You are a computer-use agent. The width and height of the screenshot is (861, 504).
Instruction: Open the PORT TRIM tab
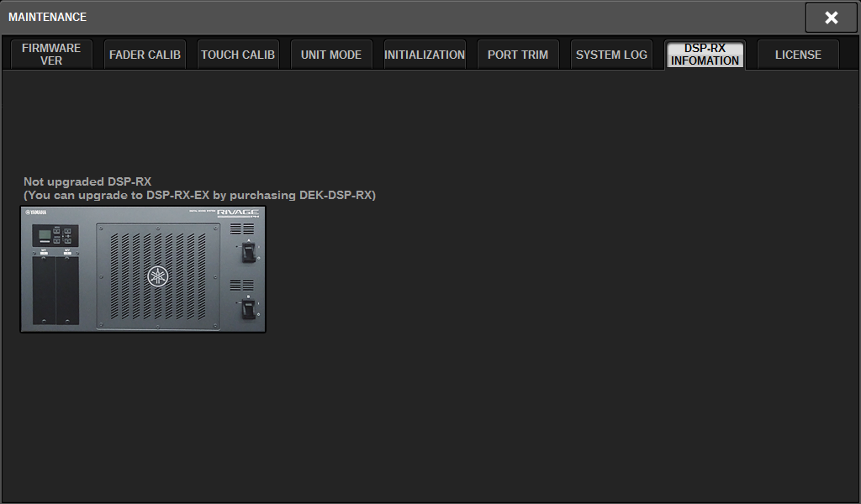(x=518, y=54)
